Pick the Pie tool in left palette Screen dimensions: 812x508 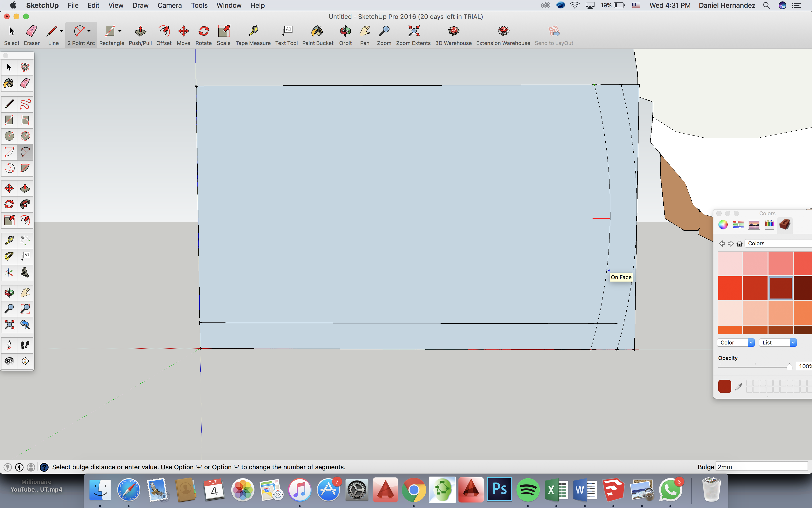click(x=25, y=168)
